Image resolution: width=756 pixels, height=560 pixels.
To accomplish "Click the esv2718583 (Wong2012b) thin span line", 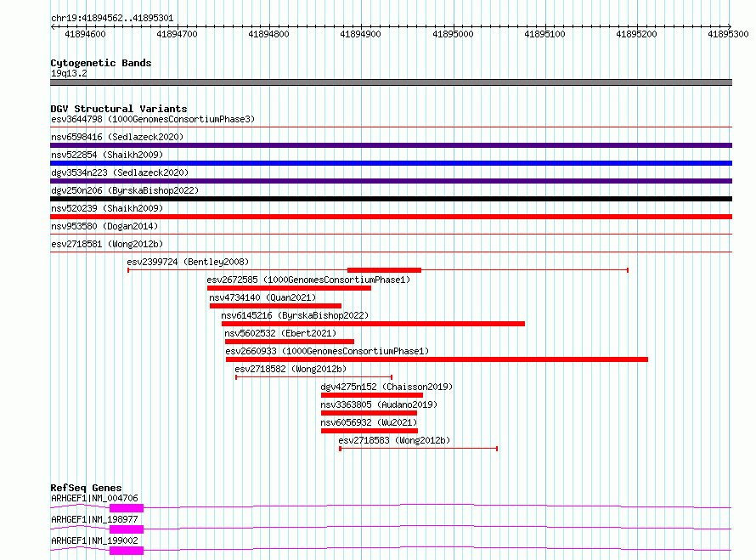I will pyautogui.click(x=419, y=449).
